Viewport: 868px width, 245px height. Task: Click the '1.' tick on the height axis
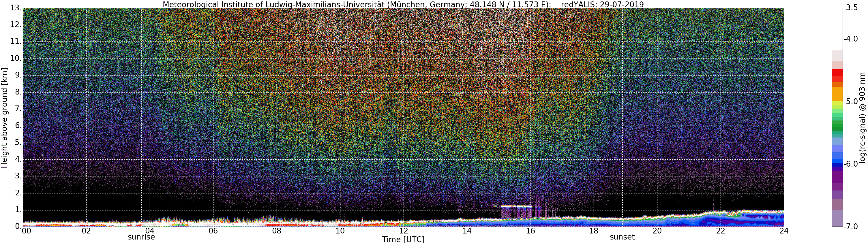click(18, 210)
